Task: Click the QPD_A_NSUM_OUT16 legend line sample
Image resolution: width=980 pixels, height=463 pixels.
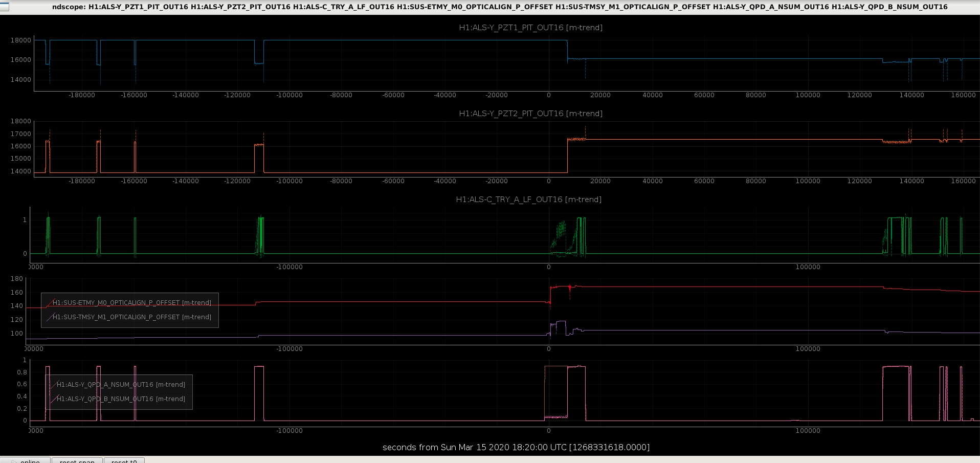Action: point(54,385)
